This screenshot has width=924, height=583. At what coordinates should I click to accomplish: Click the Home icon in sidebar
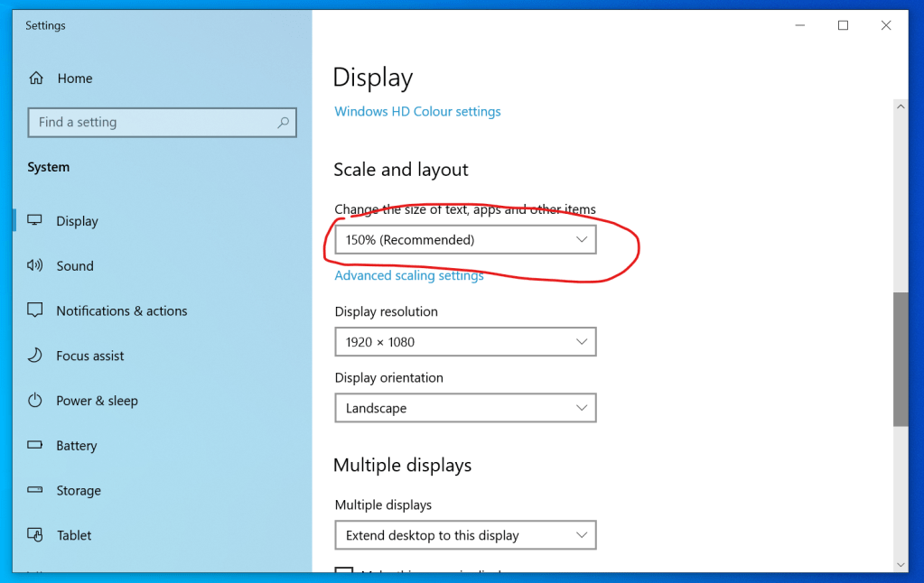tap(36, 79)
